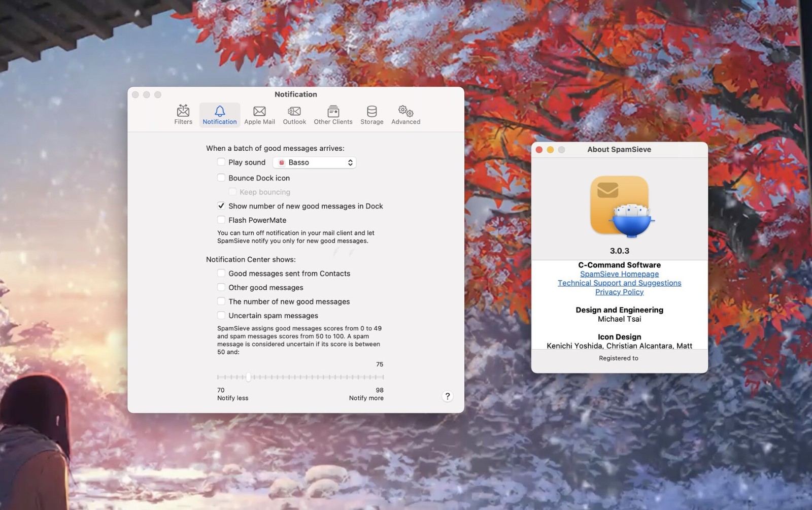This screenshot has width=812, height=510.
Task: Open the Filters preferences pane
Action: click(x=183, y=115)
